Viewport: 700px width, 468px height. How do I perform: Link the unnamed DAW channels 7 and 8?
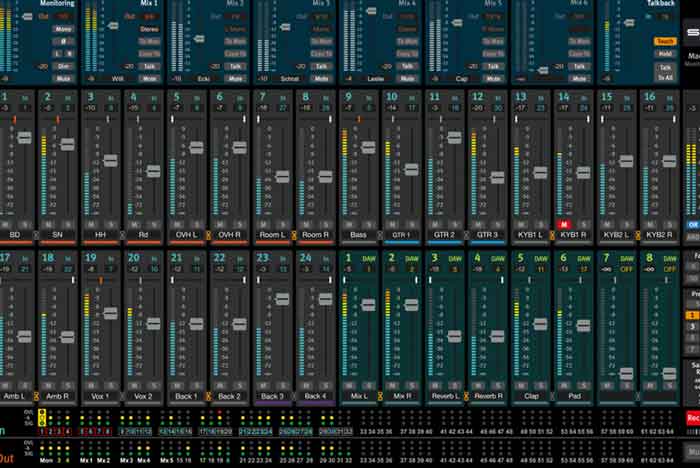point(638,396)
